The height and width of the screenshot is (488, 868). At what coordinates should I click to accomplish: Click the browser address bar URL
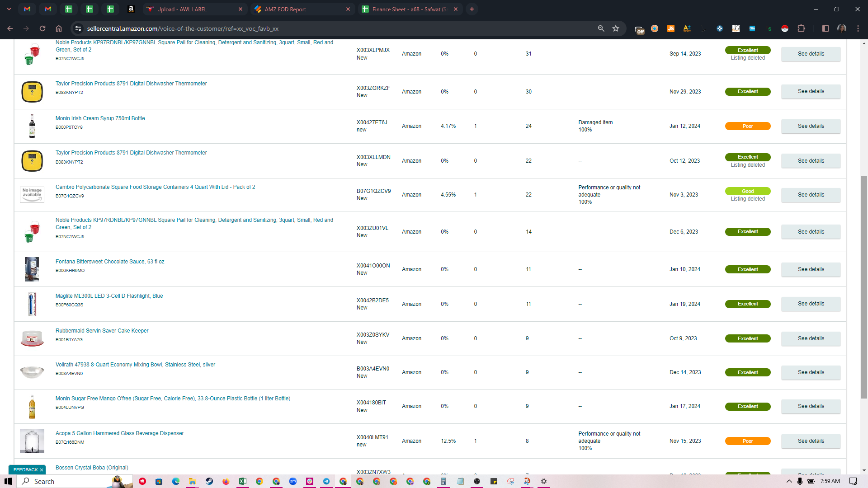(x=183, y=28)
